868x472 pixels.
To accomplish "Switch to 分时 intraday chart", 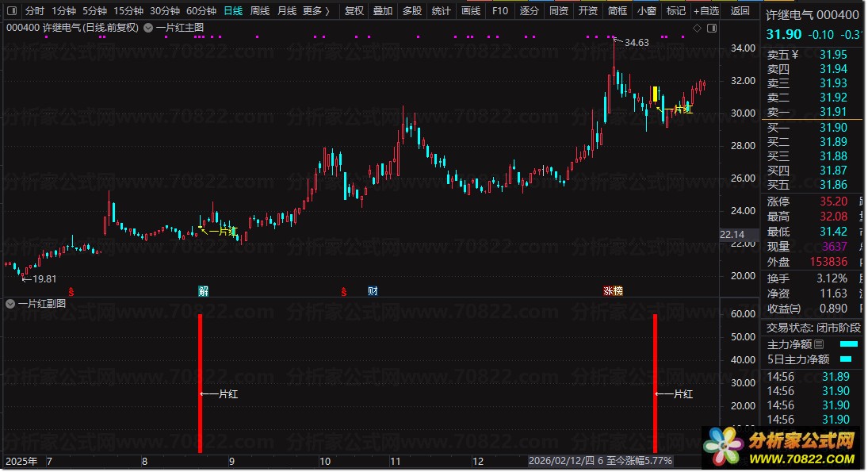I will 34,10.
